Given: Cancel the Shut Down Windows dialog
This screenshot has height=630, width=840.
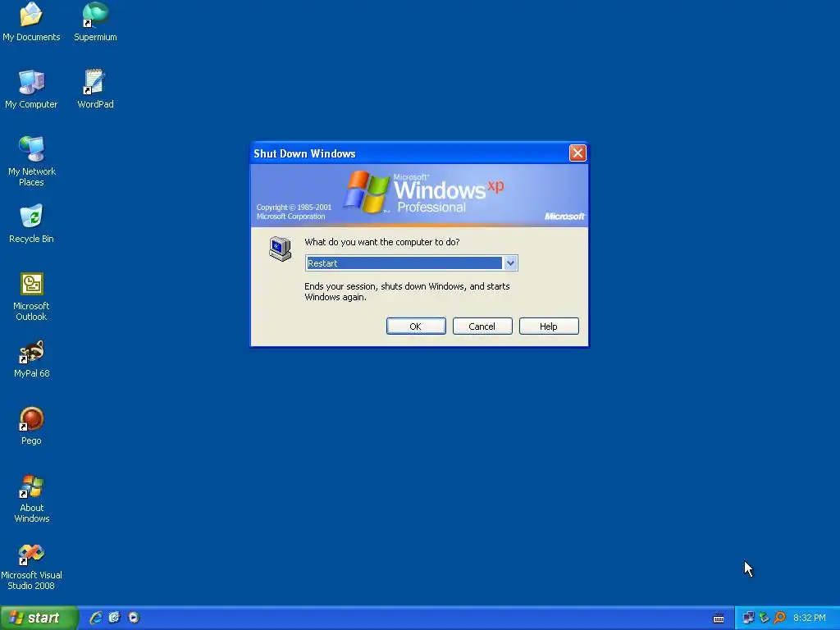Looking at the screenshot, I should [482, 326].
